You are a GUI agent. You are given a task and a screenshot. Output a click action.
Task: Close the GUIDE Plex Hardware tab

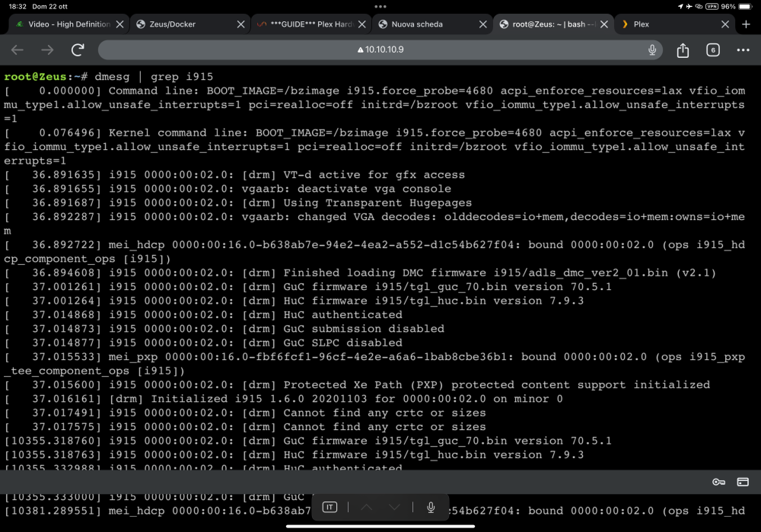tap(362, 24)
